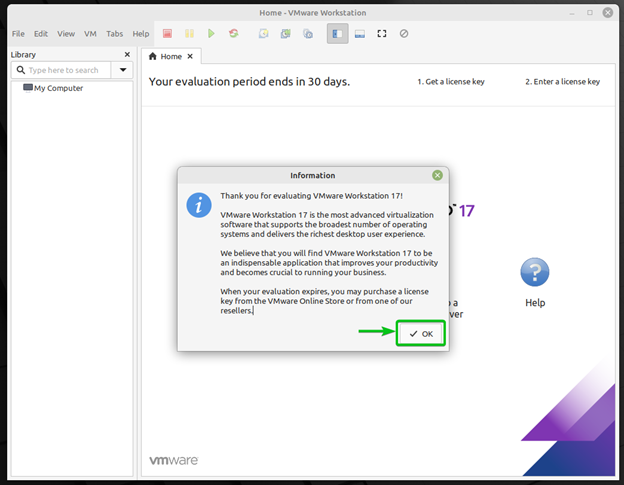Open the Edit menu
Screen dimensions: 624x485
[x=41, y=34]
